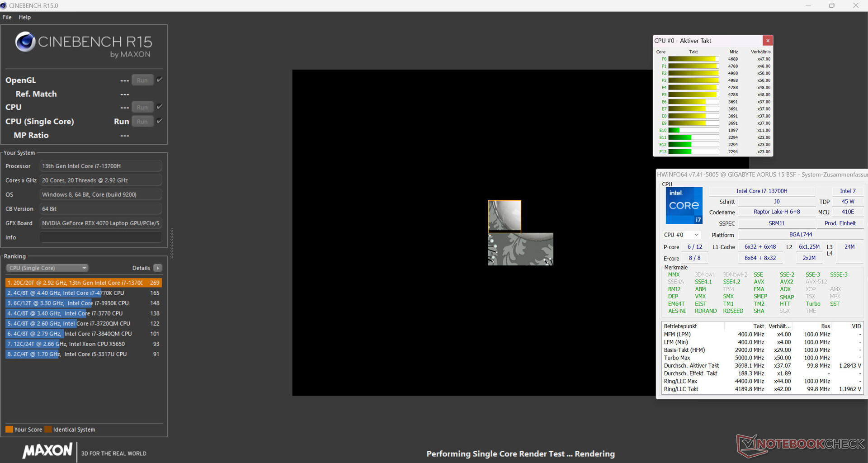Close the CPU #0 Aktiver Takt window
868x463 pixels.
(x=768, y=41)
